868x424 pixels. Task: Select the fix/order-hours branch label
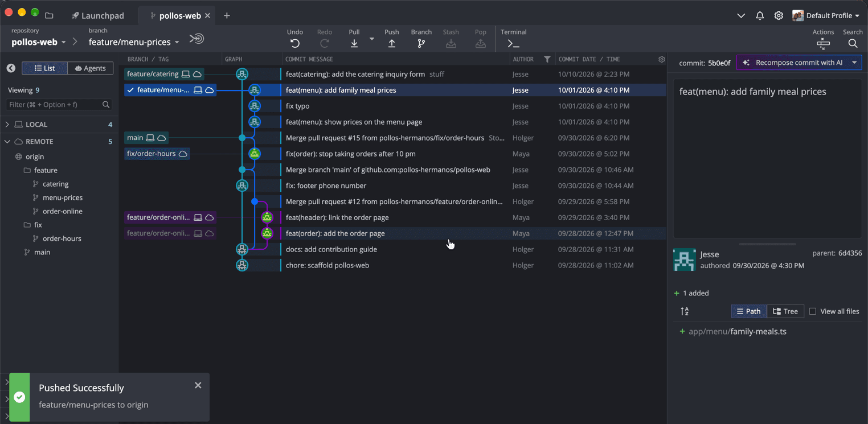(x=157, y=154)
